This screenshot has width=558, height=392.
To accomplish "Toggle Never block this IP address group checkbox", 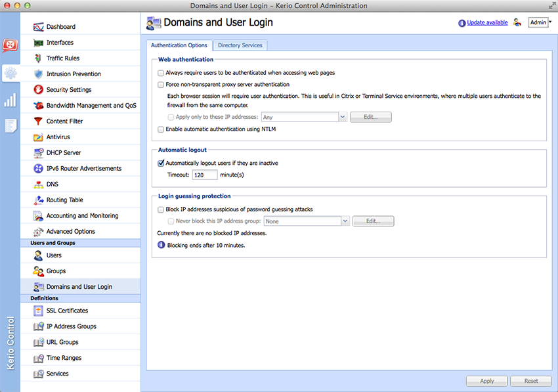I will tap(171, 221).
